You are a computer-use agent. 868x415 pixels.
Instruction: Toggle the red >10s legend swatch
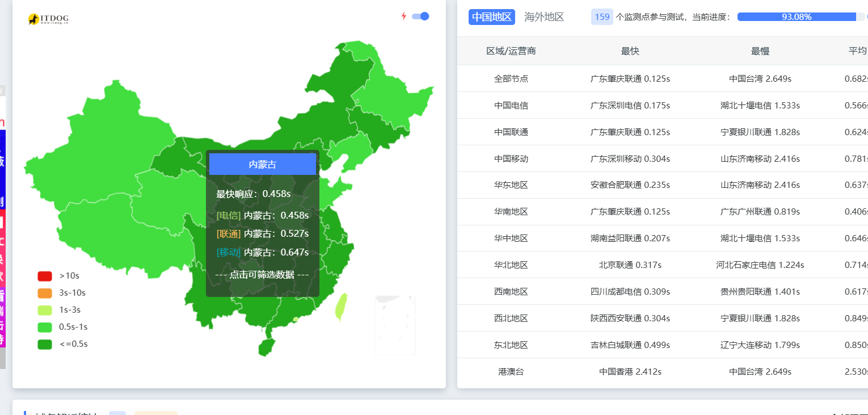click(45, 276)
